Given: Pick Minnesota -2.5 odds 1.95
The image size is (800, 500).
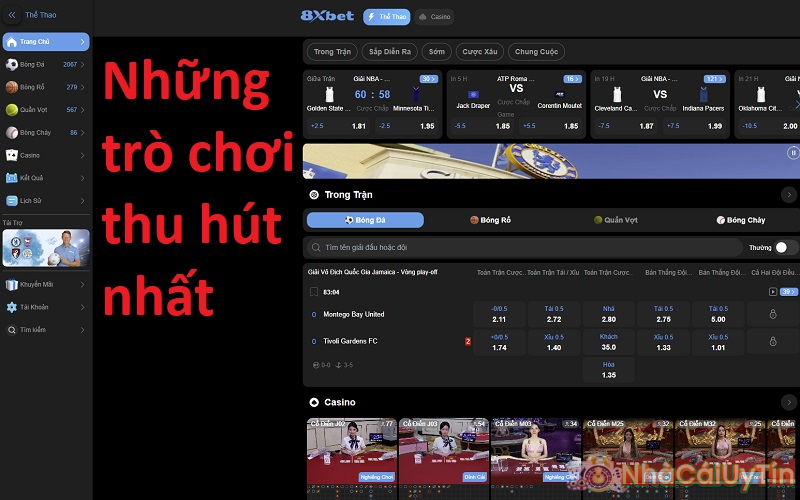Looking at the screenshot, I should coord(407,126).
